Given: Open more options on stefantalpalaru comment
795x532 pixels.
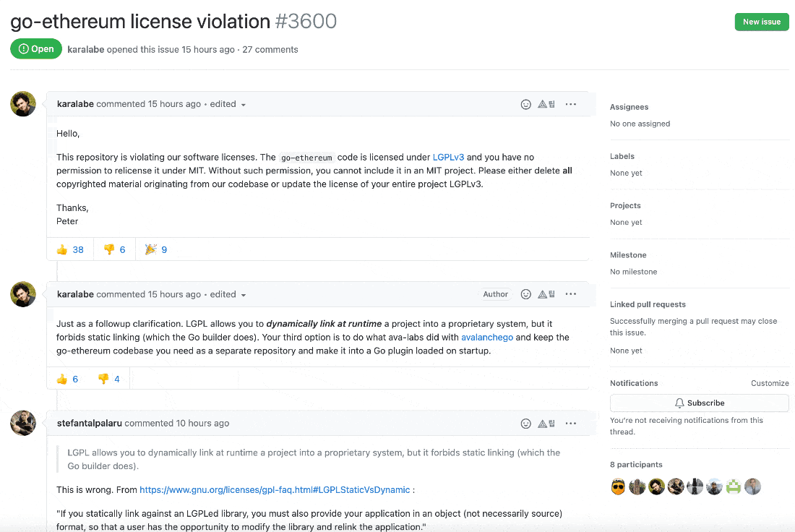Looking at the screenshot, I should click(571, 424).
